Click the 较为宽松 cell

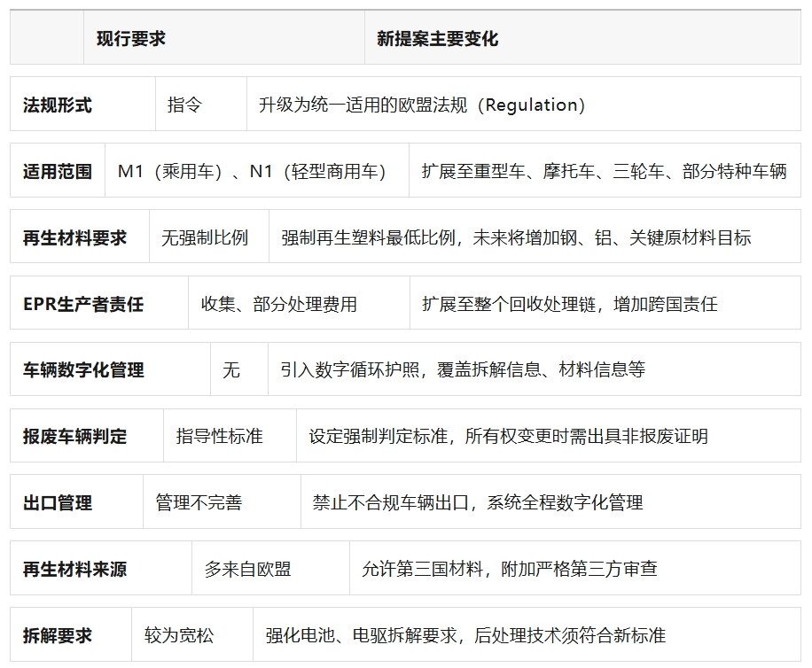(179, 636)
